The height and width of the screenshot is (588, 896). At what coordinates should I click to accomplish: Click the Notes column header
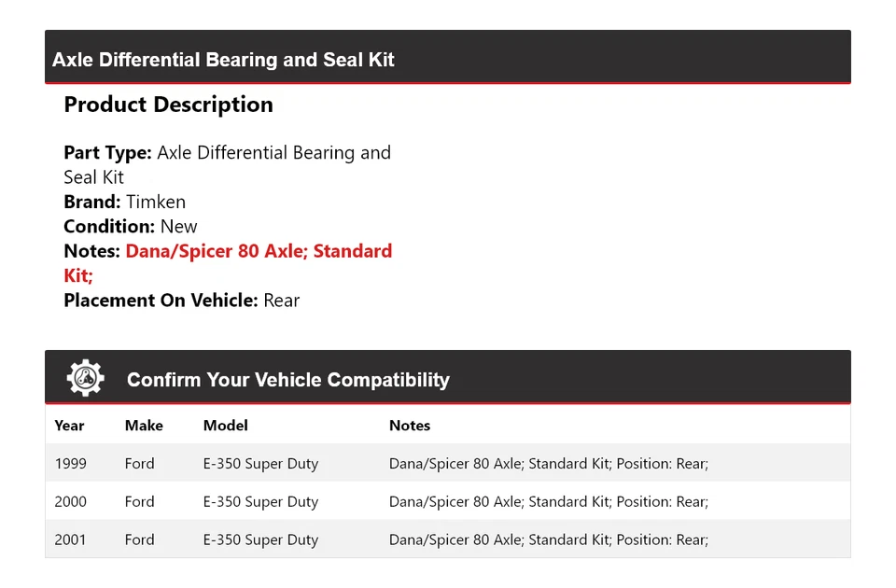point(409,426)
